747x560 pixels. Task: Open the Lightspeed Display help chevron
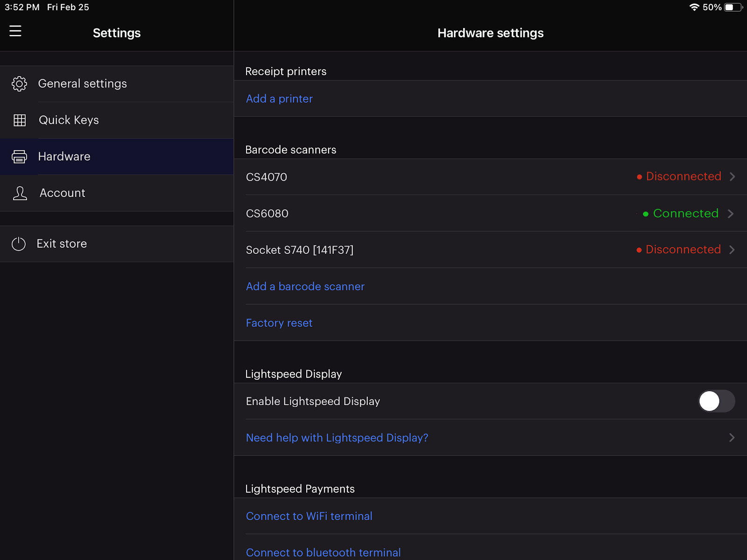(x=732, y=438)
